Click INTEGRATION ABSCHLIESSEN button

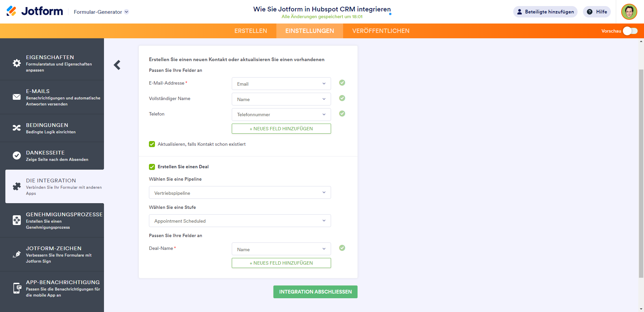[315, 292]
